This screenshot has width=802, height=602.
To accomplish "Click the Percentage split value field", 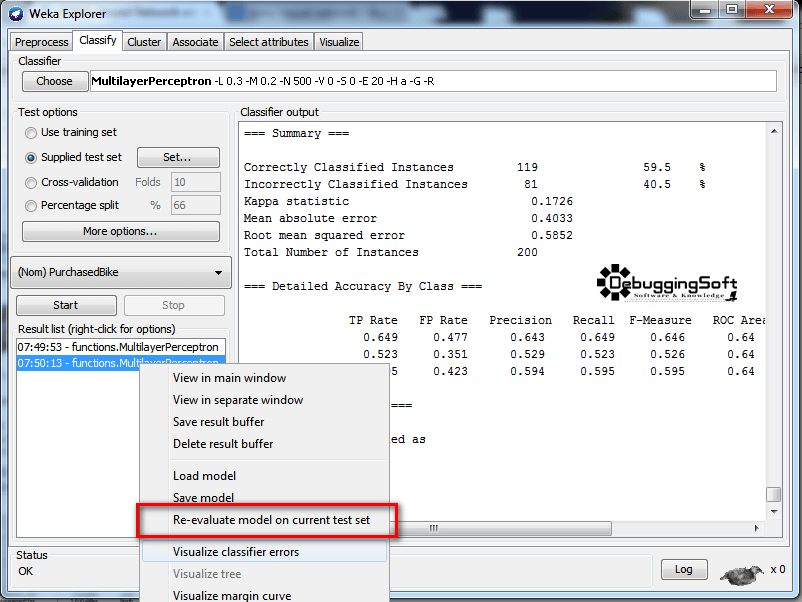I will pos(196,205).
